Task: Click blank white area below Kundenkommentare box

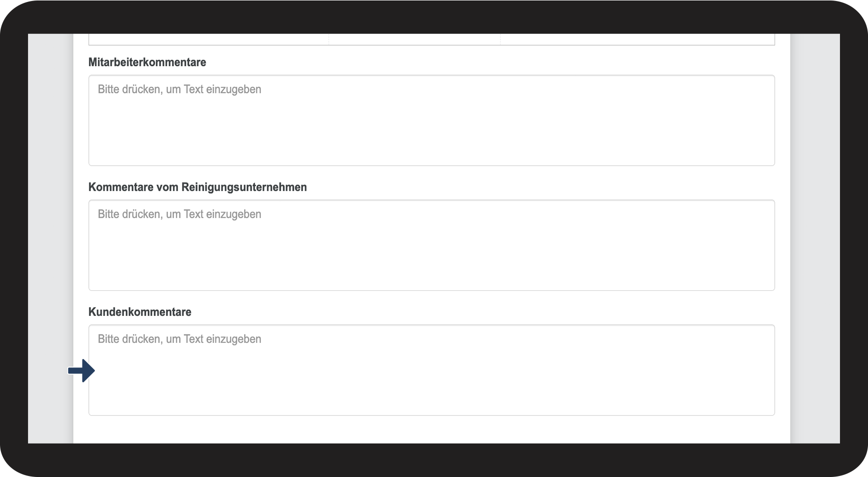Action: click(431, 430)
